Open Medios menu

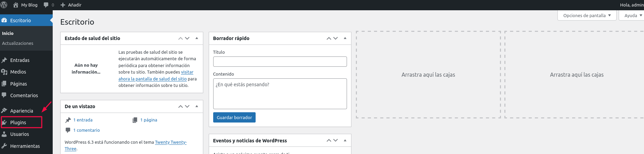point(26,72)
